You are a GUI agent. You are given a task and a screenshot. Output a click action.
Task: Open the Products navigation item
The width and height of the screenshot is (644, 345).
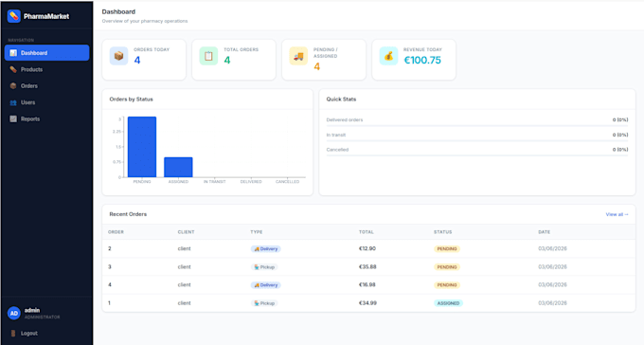point(46,69)
